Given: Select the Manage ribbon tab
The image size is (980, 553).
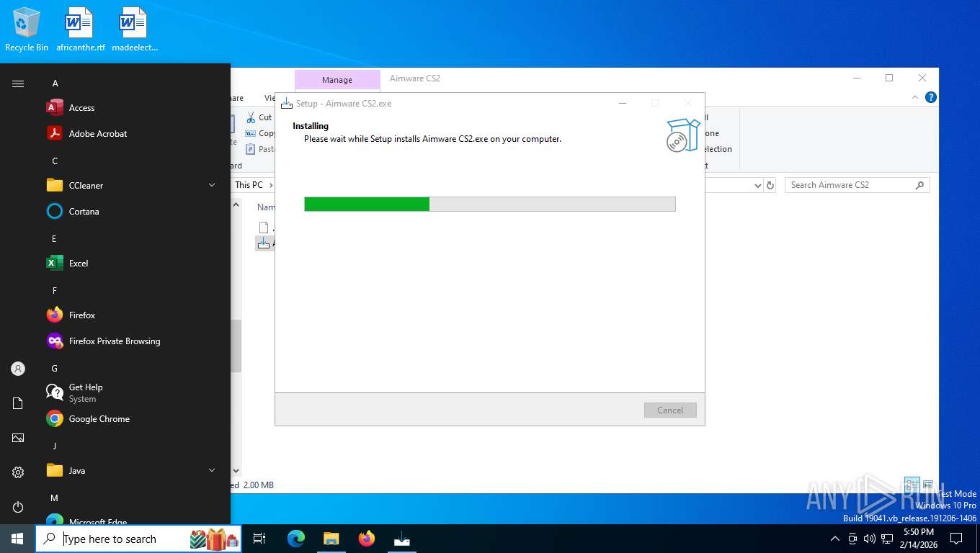Looking at the screenshot, I should pyautogui.click(x=337, y=80).
